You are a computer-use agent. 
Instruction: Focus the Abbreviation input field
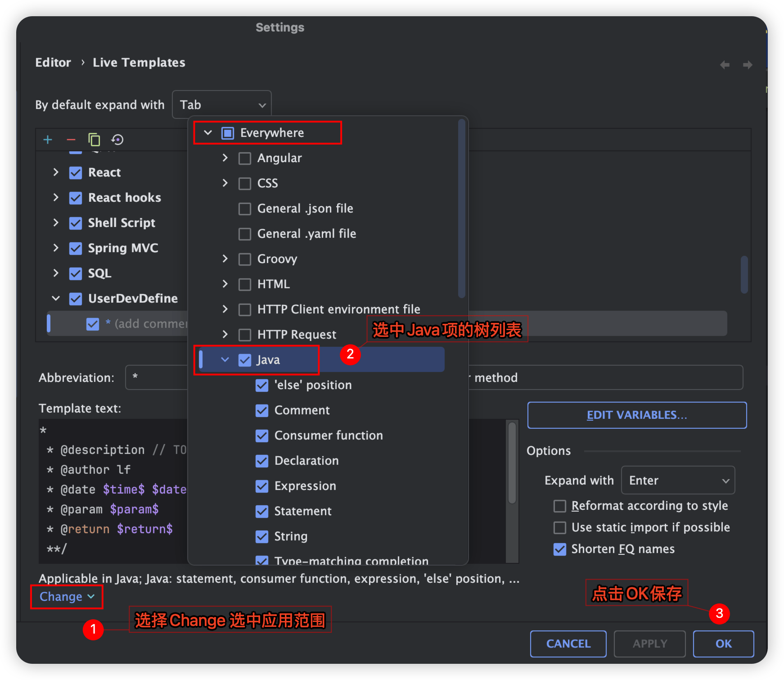[x=157, y=377]
